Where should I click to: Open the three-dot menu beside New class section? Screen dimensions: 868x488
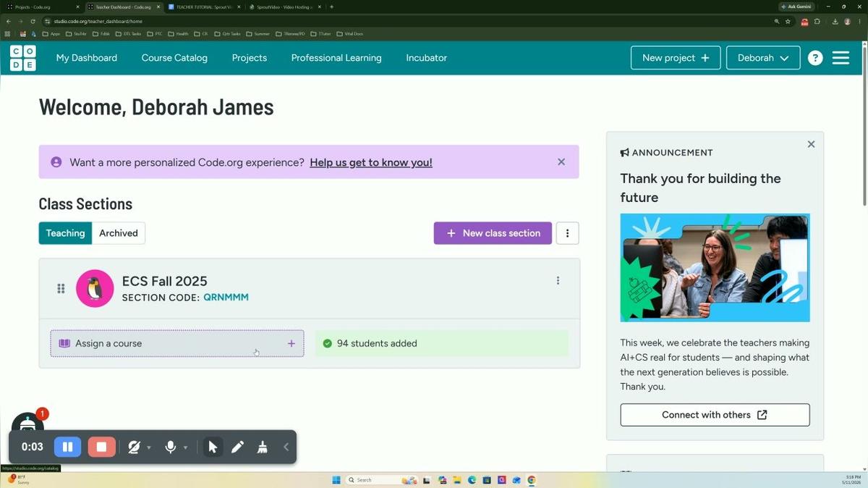(x=567, y=233)
